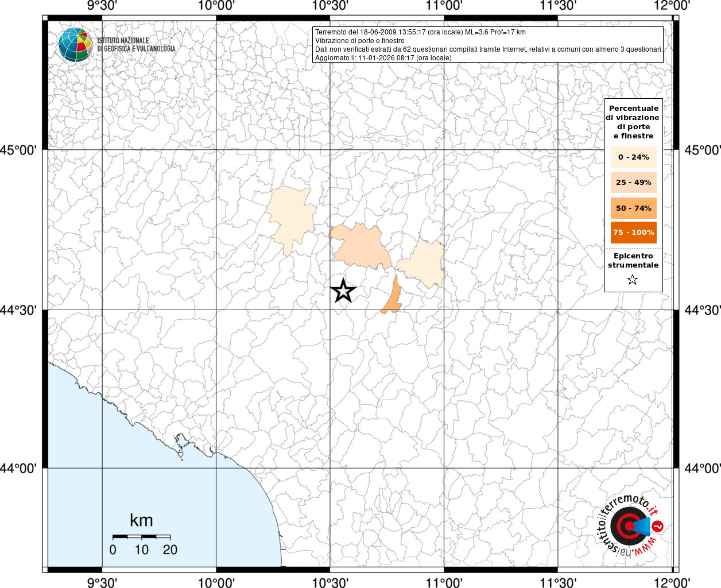Click the pale municipality farthest west

(x=291, y=219)
